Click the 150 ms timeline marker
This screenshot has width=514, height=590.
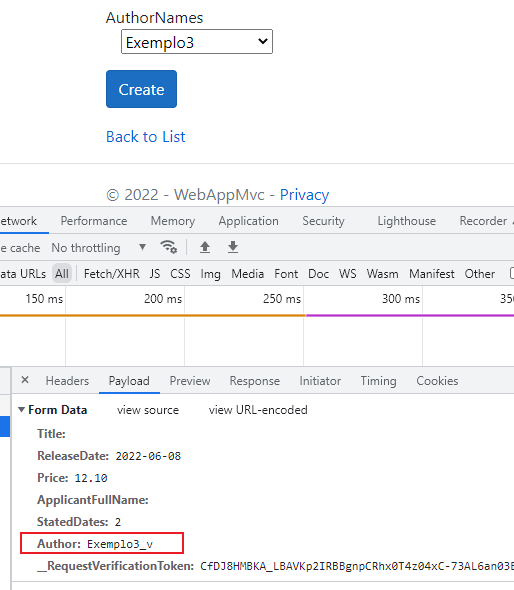(44, 299)
